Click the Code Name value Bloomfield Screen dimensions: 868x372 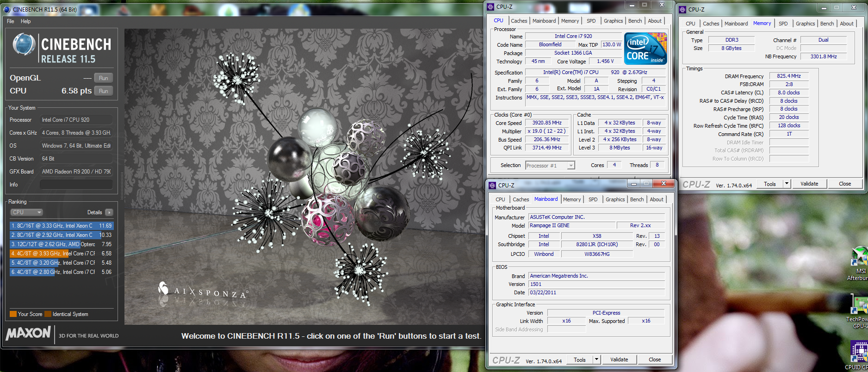(x=550, y=45)
